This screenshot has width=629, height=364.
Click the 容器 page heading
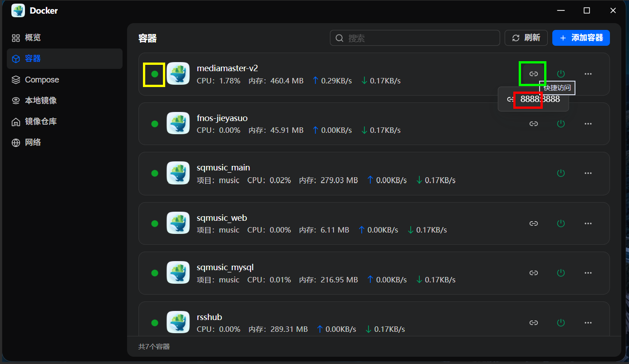(147, 38)
